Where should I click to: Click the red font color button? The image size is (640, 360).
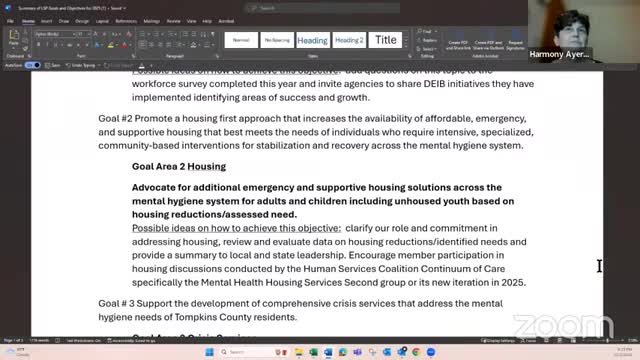coord(124,45)
